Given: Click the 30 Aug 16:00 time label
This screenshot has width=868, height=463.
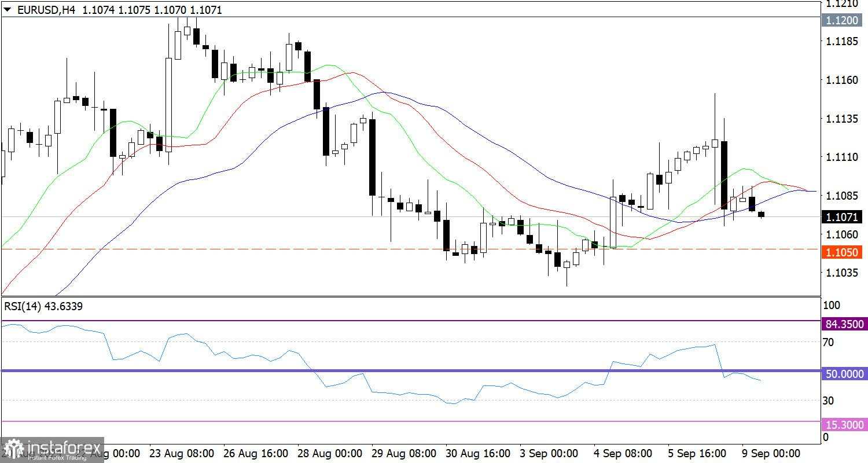Looking at the screenshot, I should point(479,453).
